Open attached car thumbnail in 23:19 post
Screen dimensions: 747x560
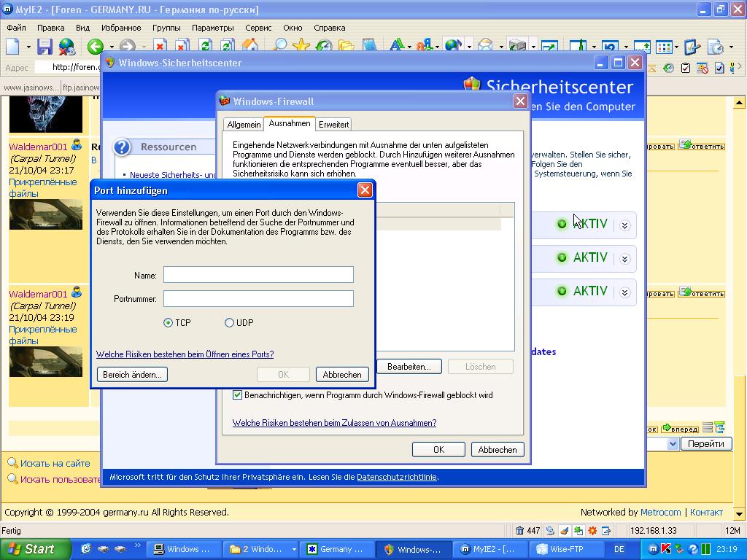[46, 362]
